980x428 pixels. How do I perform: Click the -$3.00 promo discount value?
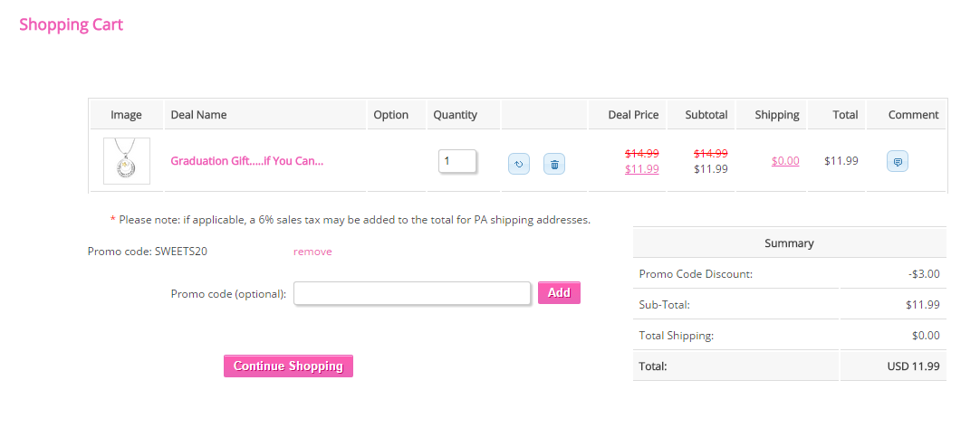coord(924,273)
